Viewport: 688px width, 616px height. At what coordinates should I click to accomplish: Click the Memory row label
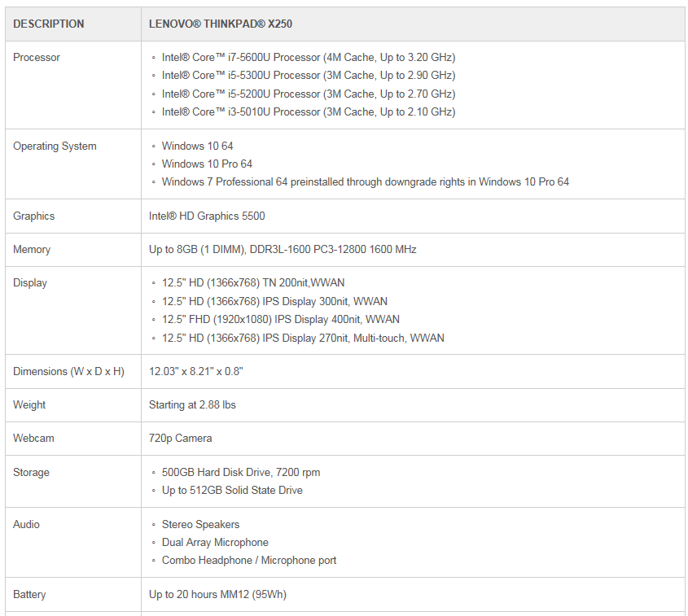click(32, 250)
